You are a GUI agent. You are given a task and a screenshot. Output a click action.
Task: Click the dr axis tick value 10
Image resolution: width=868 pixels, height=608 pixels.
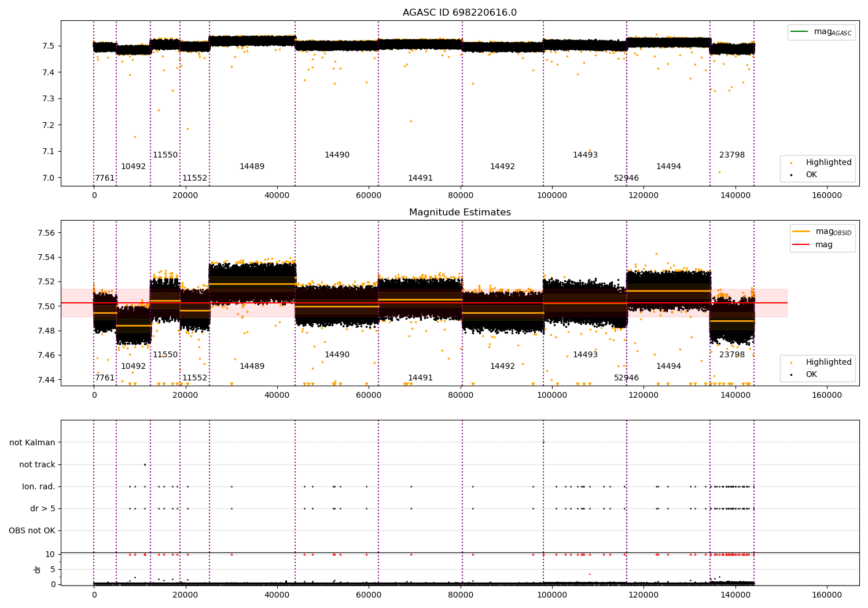(50, 554)
